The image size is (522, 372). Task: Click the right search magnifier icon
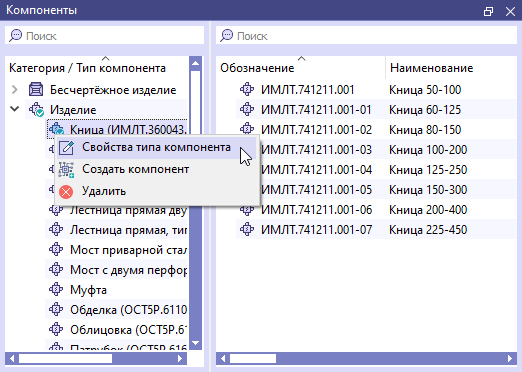[x=226, y=35]
